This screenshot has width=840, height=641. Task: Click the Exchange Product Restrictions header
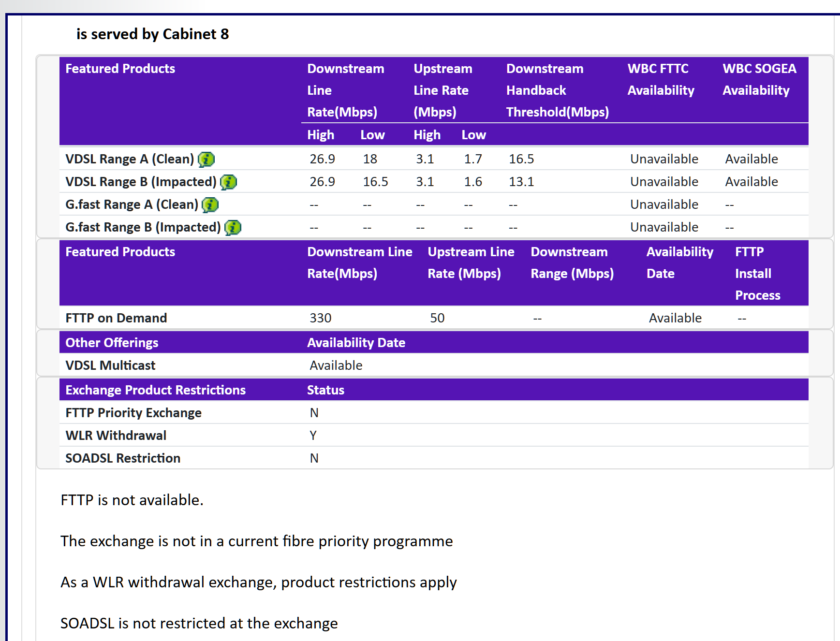(155, 390)
